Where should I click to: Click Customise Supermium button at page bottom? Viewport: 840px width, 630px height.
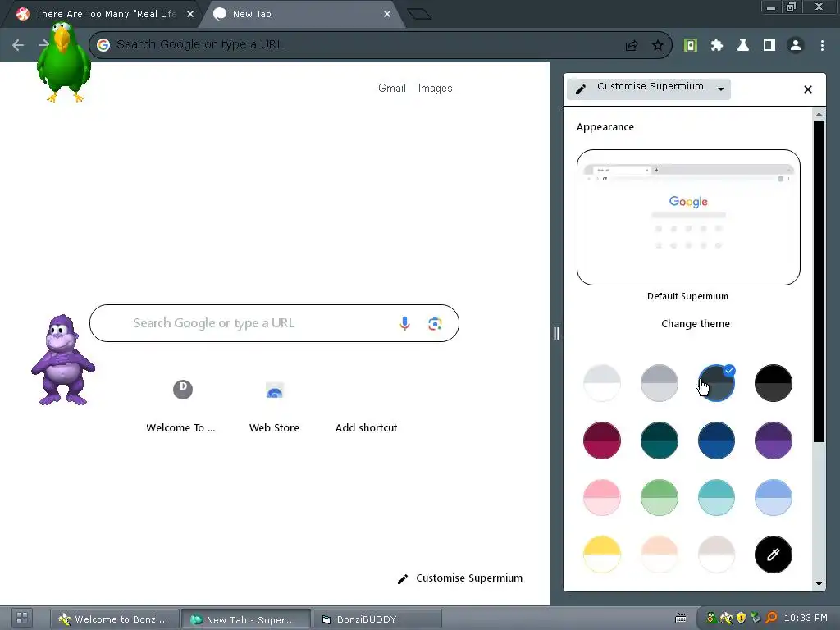tap(459, 578)
